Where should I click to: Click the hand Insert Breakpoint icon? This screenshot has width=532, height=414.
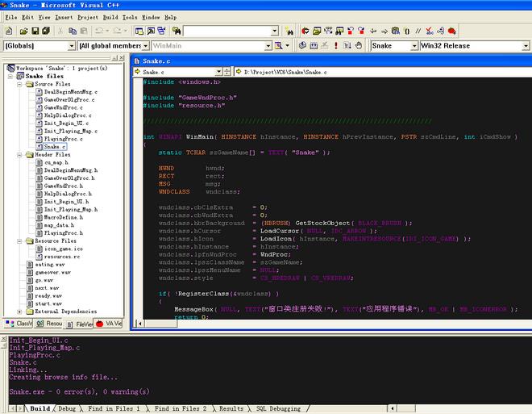(359, 45)
